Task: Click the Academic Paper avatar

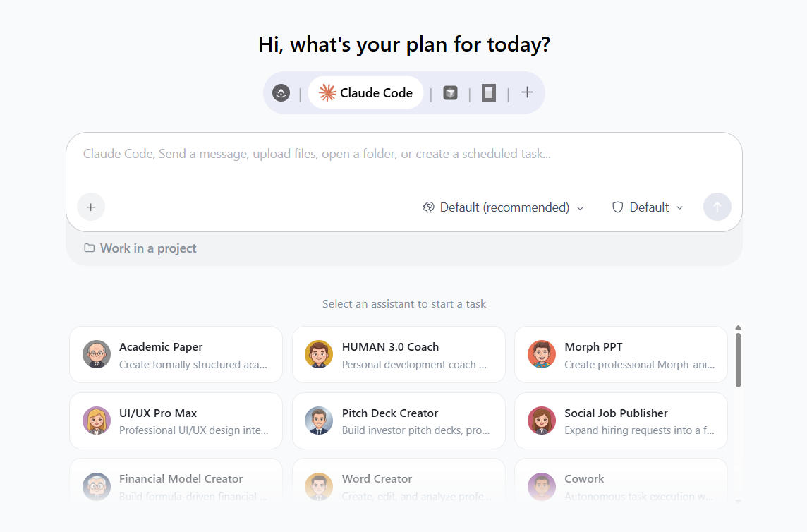Action: 97,354
